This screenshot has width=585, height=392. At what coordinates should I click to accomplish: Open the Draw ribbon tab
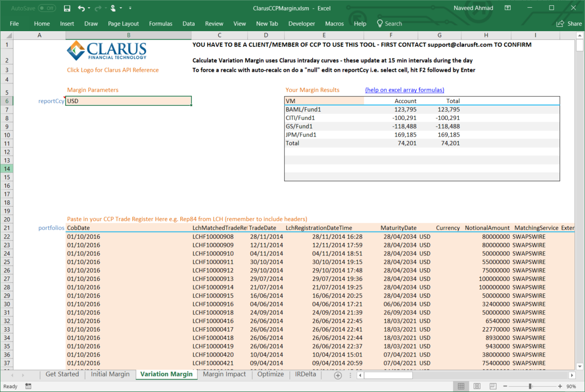point(91,23)
